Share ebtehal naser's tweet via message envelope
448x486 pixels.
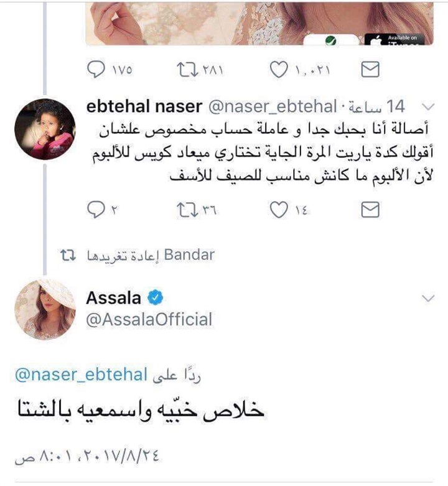[x=370, y=210]
